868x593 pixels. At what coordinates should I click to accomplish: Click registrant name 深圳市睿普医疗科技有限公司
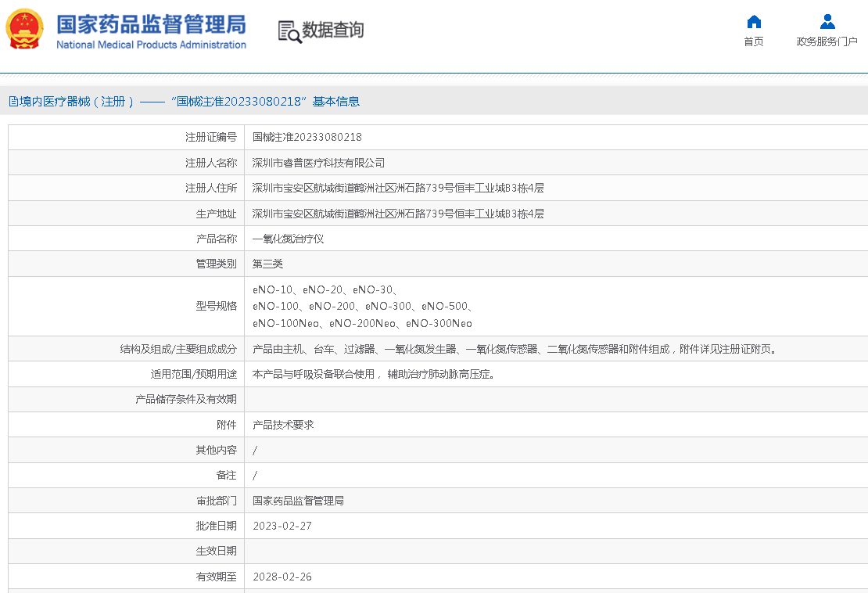click(318, 163)
